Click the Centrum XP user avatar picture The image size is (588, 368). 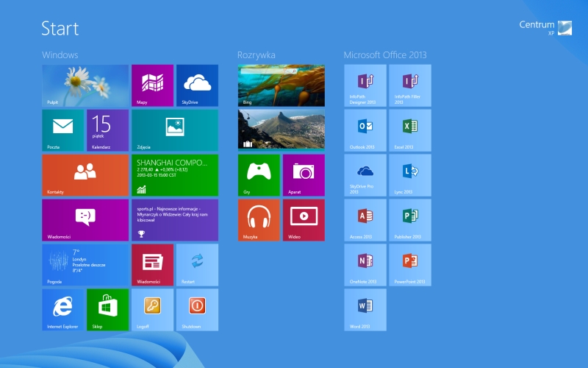point(564,28)
